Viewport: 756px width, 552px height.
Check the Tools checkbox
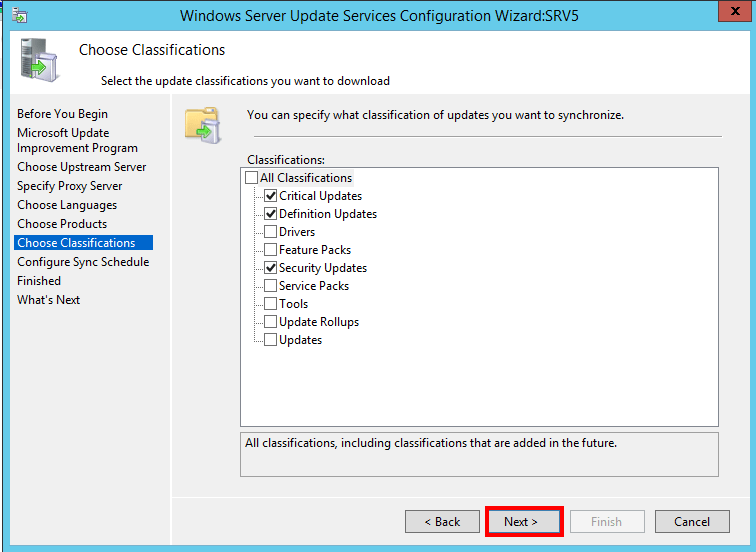270,304
